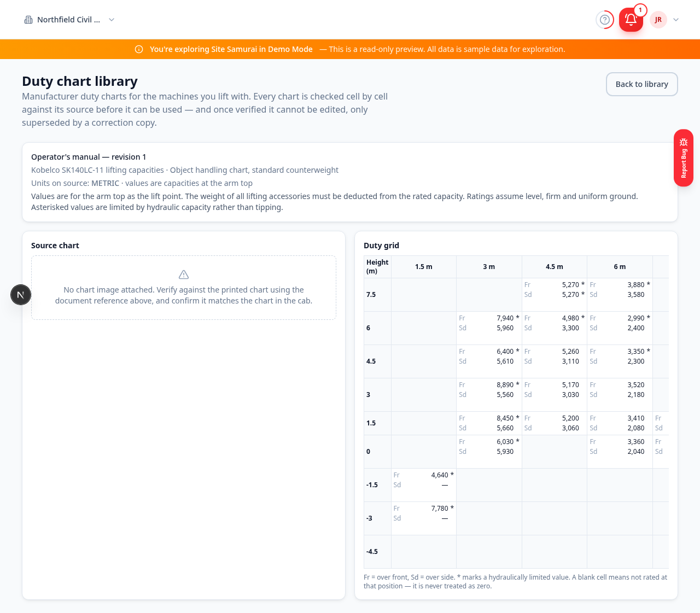Open the Northfield Civil organization switcher
This screenshot has width=700, height=613.
[69, 20]
